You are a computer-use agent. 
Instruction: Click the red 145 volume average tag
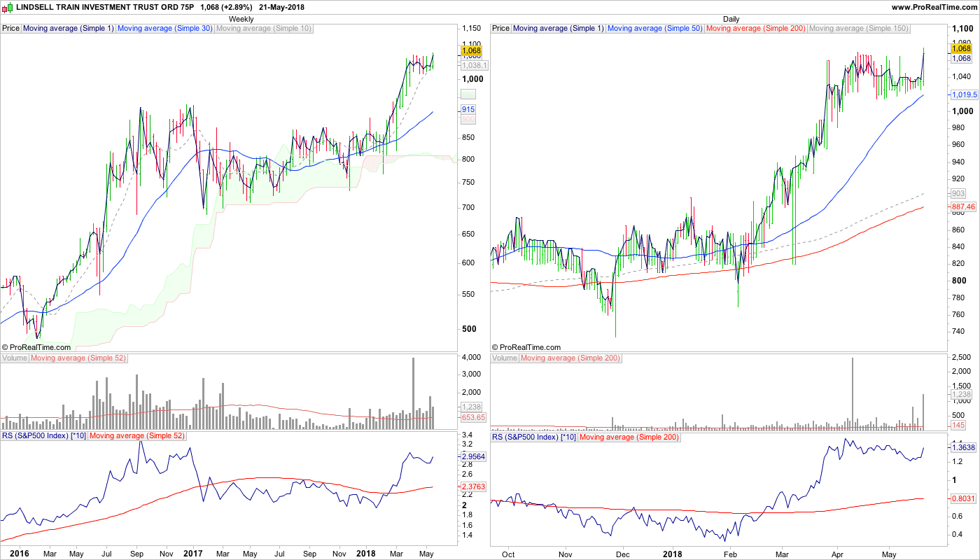coord(959,425)
